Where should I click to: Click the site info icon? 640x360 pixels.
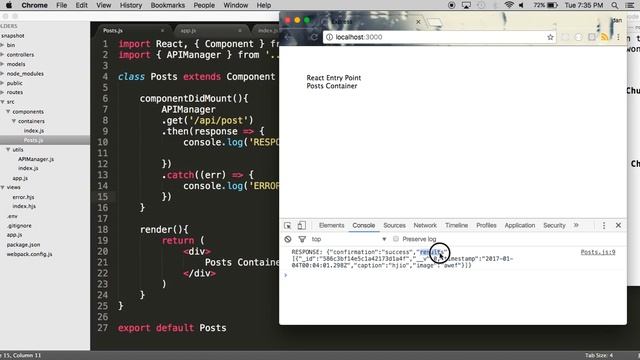click(329, 37)
